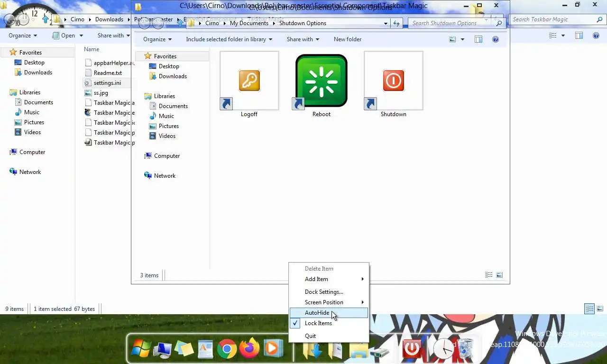Switch to large icons in Shutdown Options status bar
This screenshot has width=607, height=364.
click(499, 275)
